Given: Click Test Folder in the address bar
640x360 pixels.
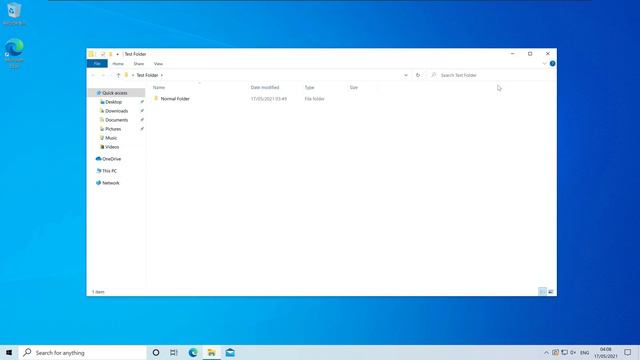Looking at the screenshot, I should click(x=147, y=75).
